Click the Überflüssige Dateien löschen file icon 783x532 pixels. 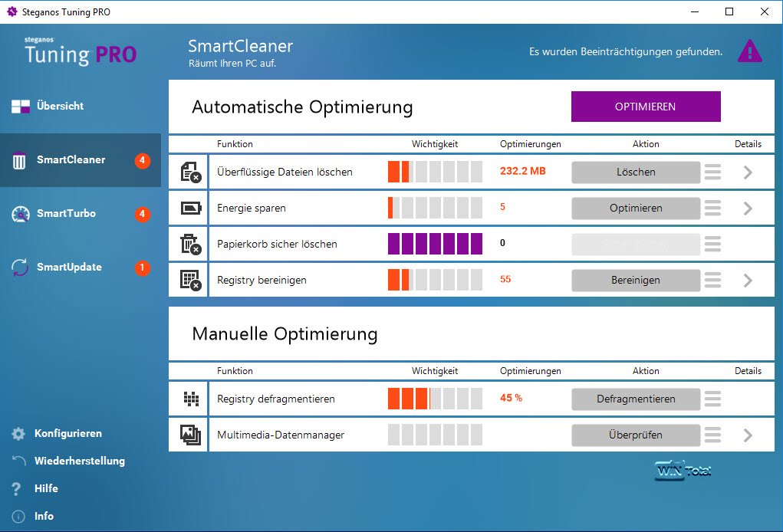(190, 172)
